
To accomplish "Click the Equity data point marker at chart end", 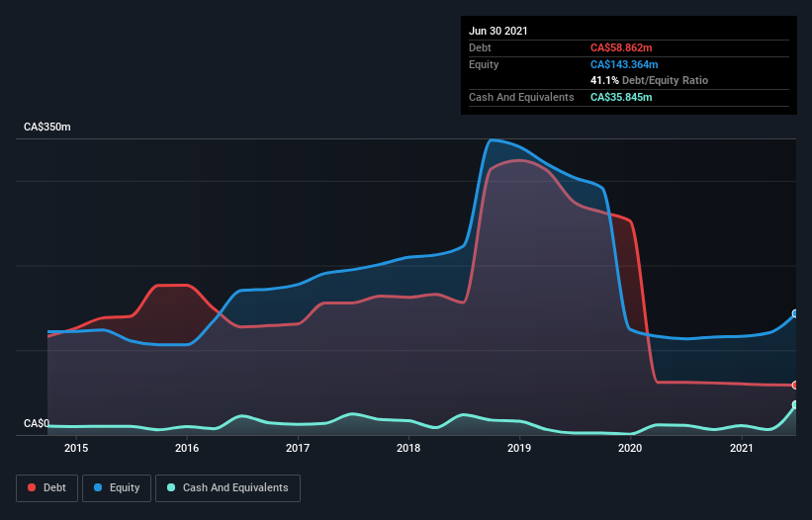I will [x=795, y=313].
